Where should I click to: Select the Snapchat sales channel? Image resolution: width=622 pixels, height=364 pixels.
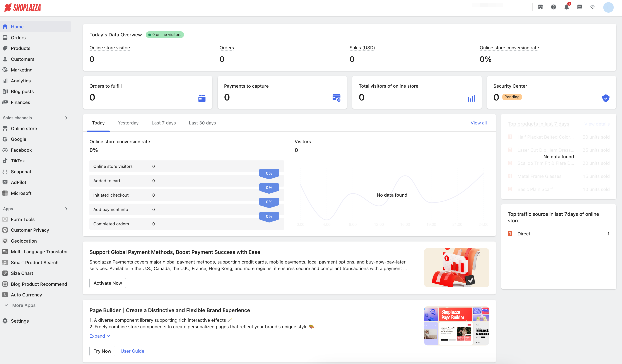(x=21, y=171)
